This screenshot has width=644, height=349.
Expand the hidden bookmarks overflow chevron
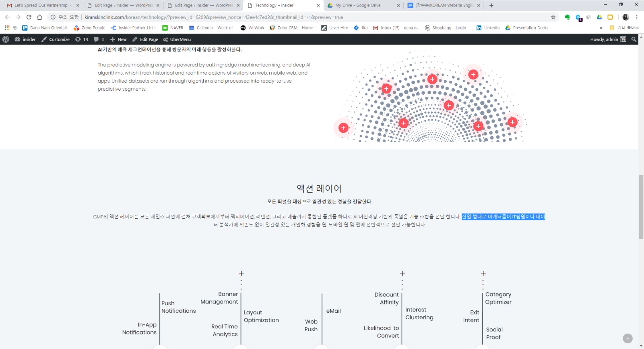(601, 28)
